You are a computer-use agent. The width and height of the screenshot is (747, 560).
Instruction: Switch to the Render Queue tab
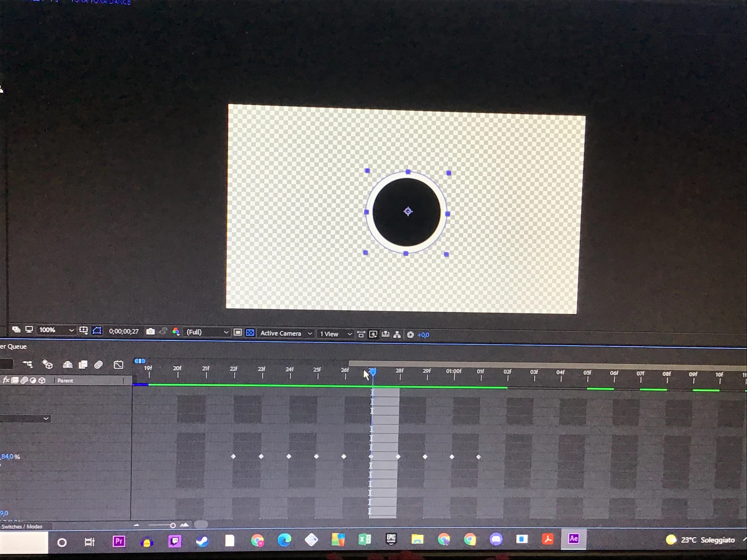[x=14, y=346]
